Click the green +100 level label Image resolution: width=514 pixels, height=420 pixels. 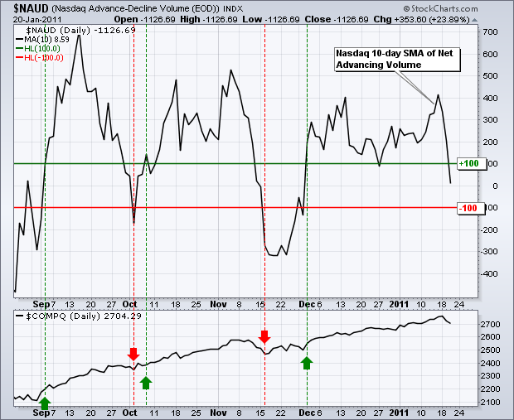pos(471,163)
